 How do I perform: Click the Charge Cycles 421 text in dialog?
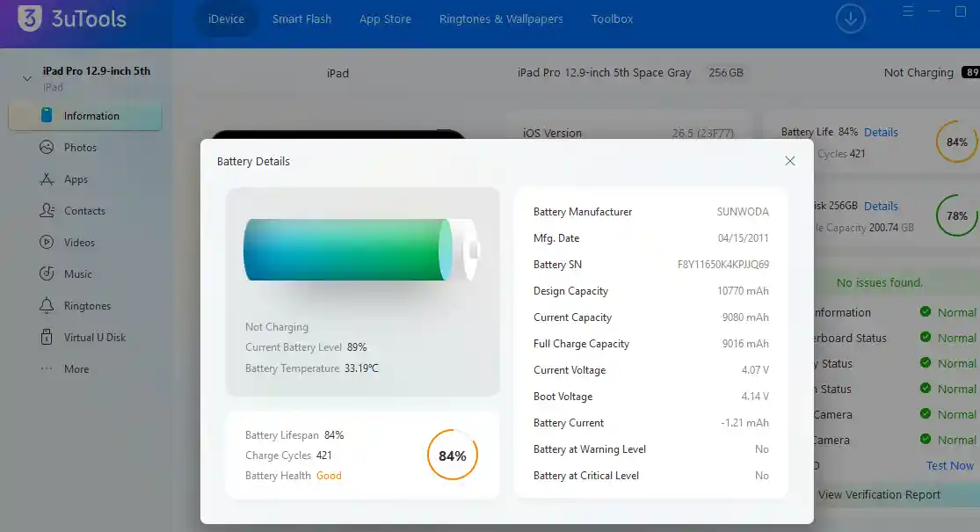point(288,455)
